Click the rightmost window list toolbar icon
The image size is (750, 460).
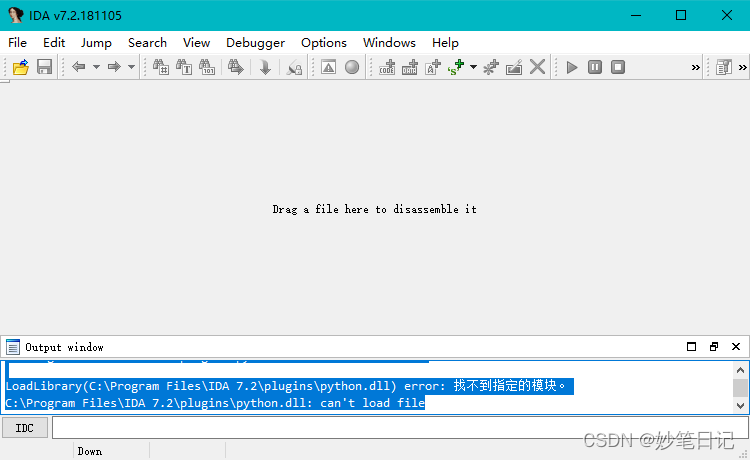[724, 67]
